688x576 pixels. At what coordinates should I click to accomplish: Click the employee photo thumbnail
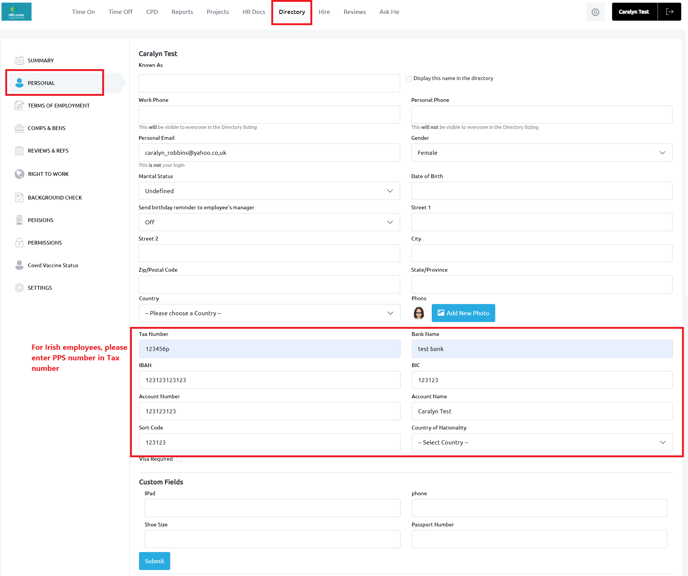[x=419, y=313]
